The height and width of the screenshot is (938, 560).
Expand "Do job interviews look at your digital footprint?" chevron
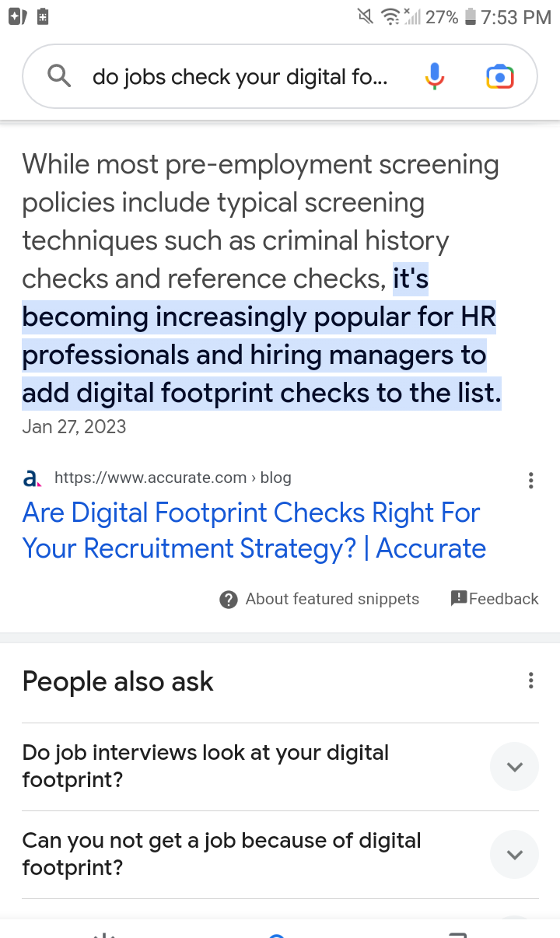pyautogui.click(x=514, y=767)
